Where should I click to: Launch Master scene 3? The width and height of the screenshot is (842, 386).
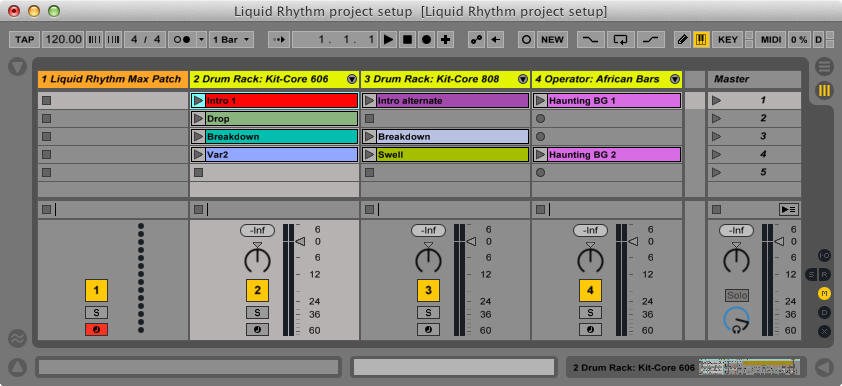tap(716, 136)
